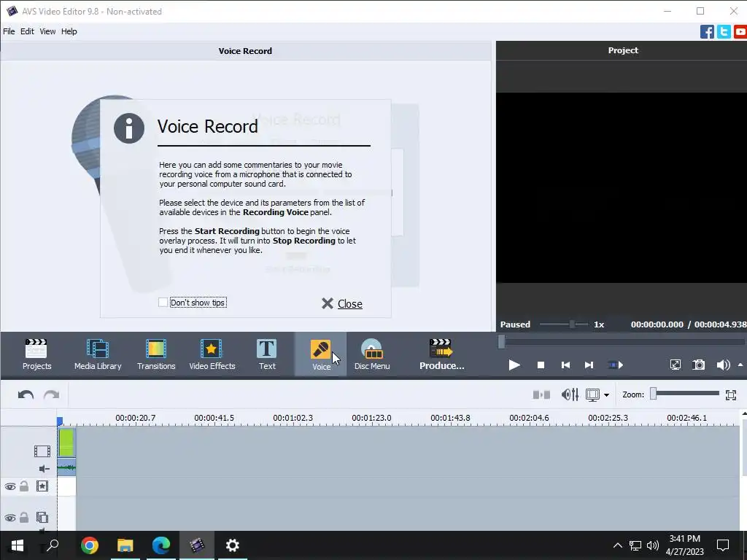Viewport: 747px width, 560px height.
Task: Open Settings from the taskbar
Action: click(233, 545)
